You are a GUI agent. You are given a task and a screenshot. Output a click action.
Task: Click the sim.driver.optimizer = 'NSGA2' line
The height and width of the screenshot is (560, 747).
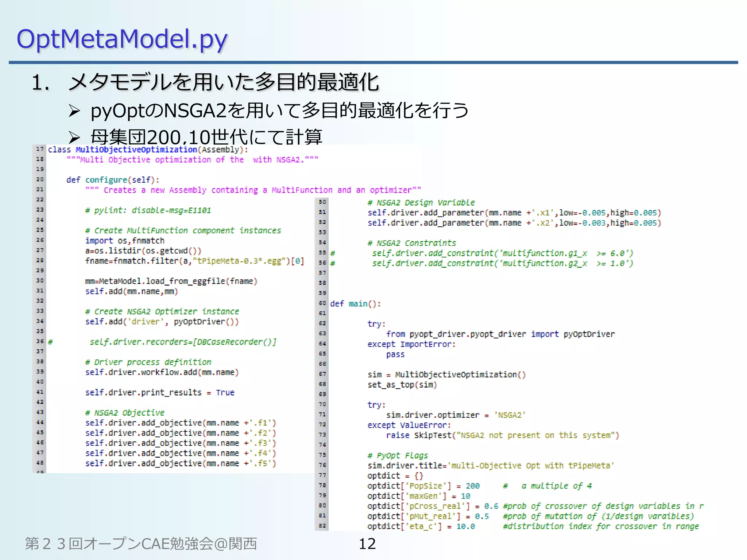coord(456,415)
